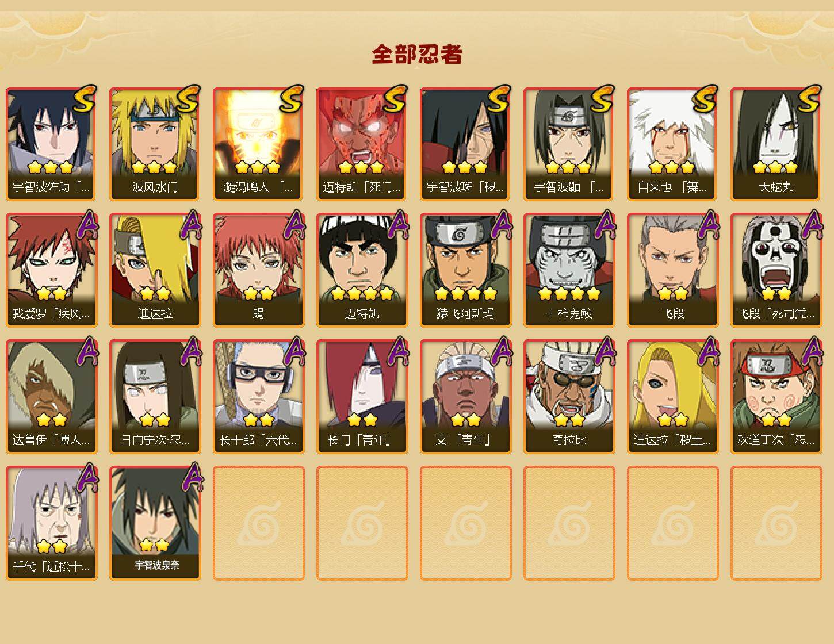The height and width of the screenshot is (644, 834).
Task: Click the last empty leaf-symbol slot
Action: [x=776, y=523]
